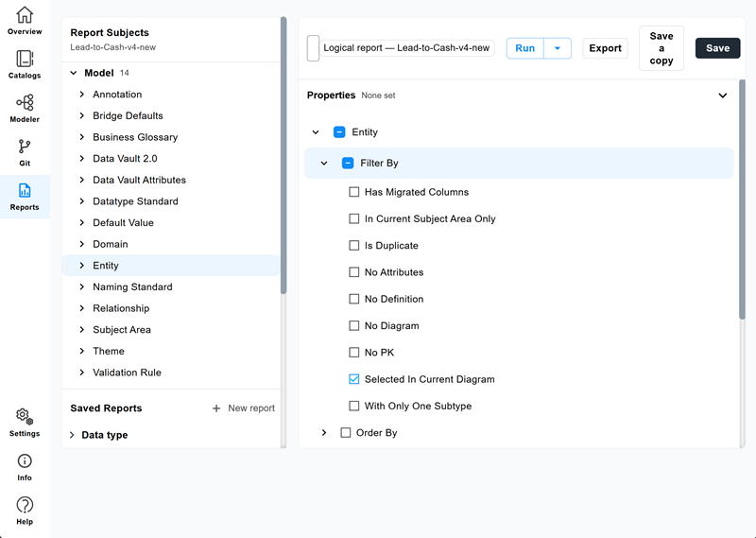Edit the Logical report name field
Viewport: 756px width, 538px height.
pos(407,48)
